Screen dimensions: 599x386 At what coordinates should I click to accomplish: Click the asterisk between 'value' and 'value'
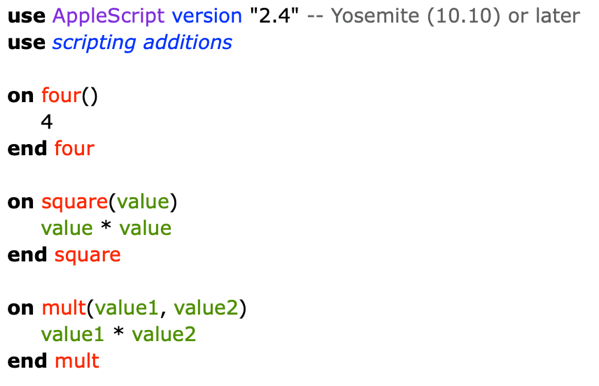106,226
